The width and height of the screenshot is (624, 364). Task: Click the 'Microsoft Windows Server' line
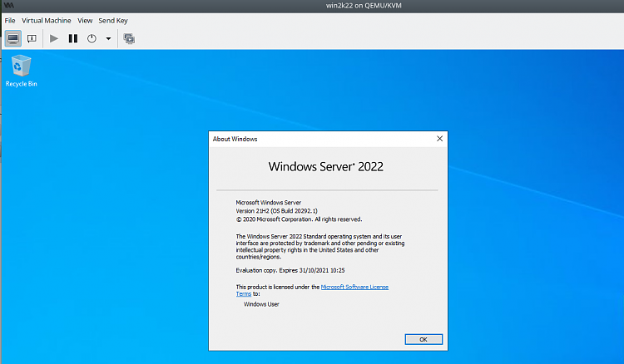(x=269, y=203)
